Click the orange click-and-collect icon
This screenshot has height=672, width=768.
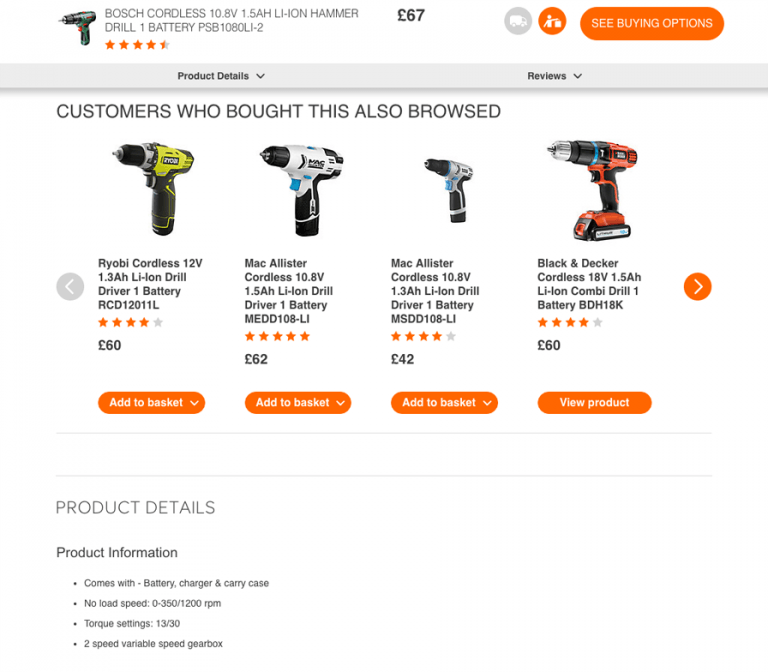pyautogui.click(x=552, y=22)
